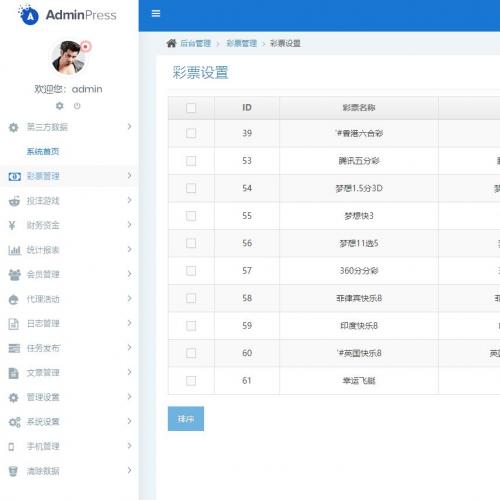The height and width of the screenshot is (500, 500).
Task: Open settings gear under the admin name
Action: (60, 106)
